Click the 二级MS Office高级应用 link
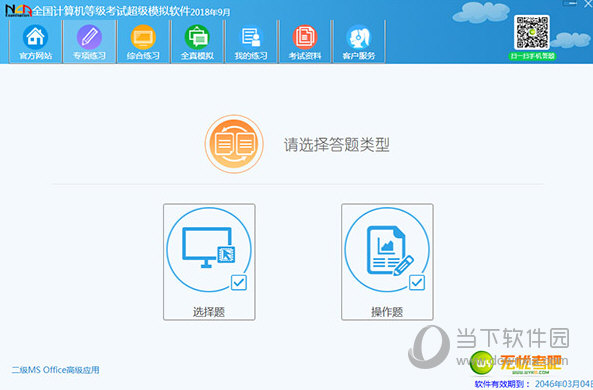The width and height of the screenshot is (593, 390). (56, 370)
